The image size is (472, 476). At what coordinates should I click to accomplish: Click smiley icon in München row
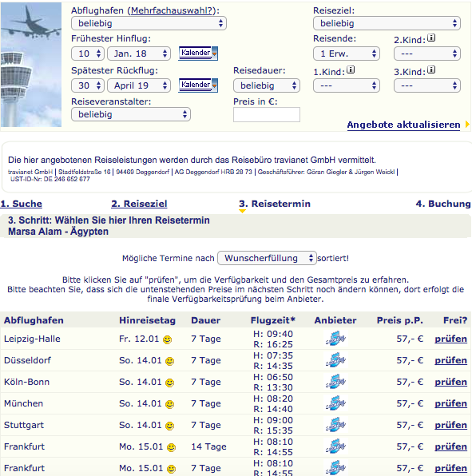pyautogui.click(x=169, y=404)
